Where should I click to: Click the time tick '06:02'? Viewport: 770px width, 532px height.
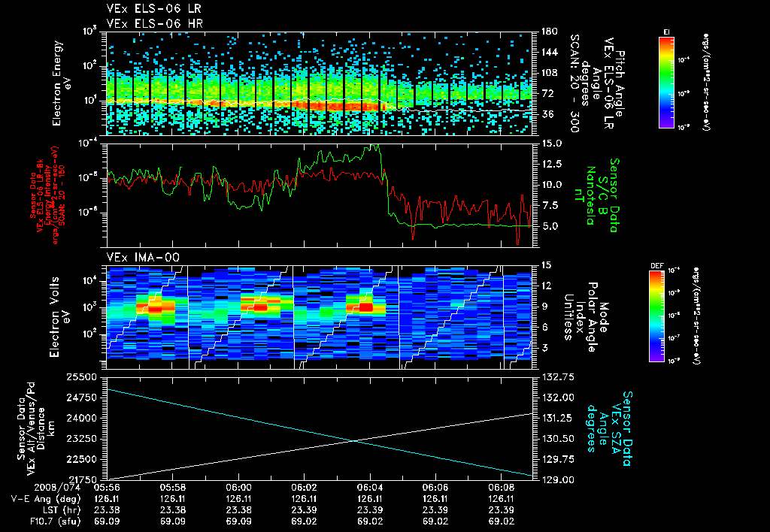tap(304, 488)
